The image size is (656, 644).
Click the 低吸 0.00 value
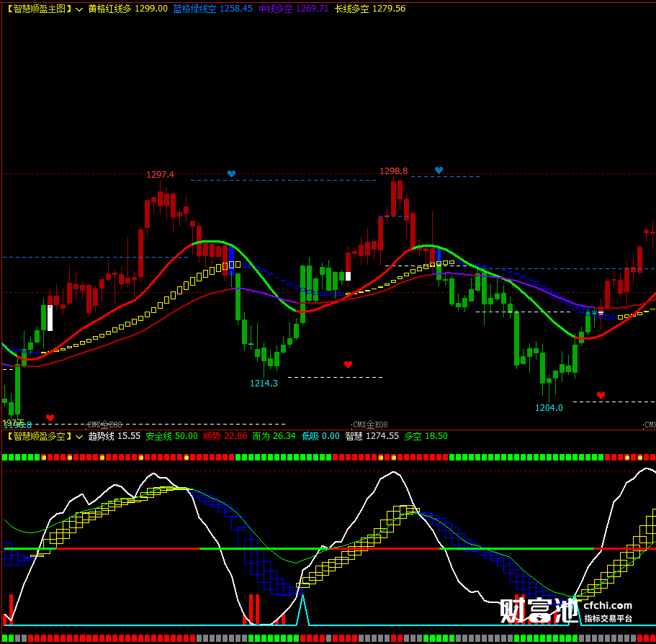tap(321, 436)
